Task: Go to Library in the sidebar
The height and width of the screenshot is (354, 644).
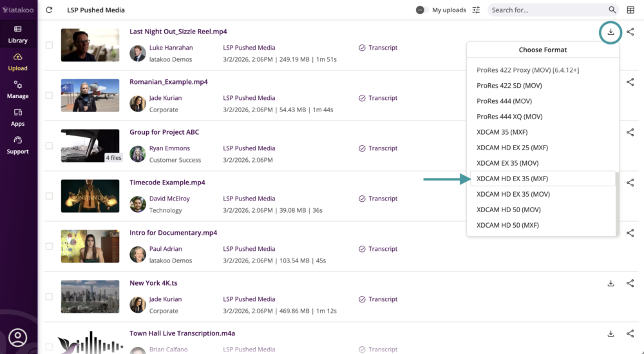Action: [x=18, y=34]
